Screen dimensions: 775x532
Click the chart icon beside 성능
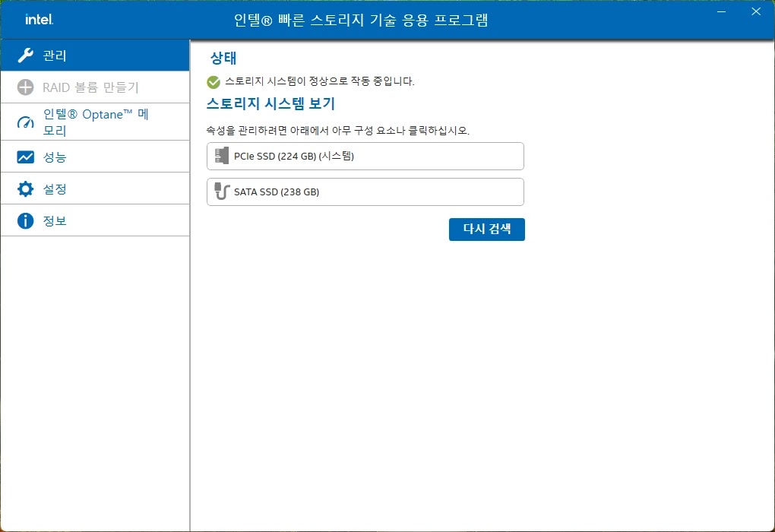coord(25,157)
